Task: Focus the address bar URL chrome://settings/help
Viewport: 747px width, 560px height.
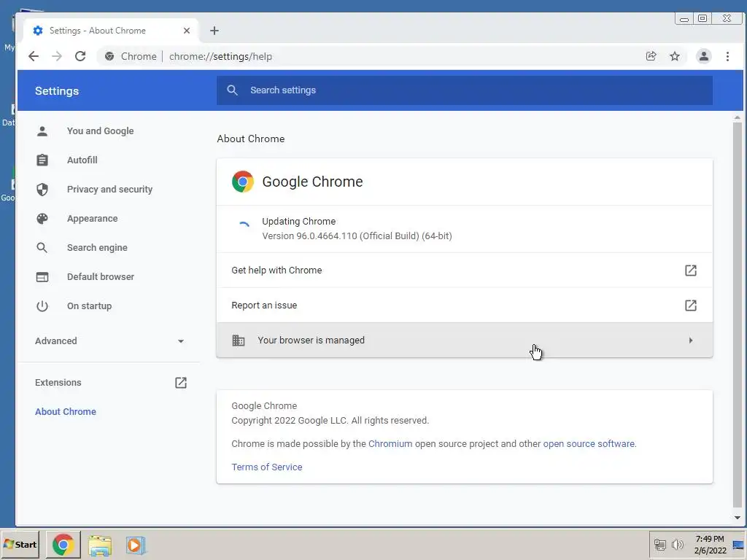Action: (220, 56)
